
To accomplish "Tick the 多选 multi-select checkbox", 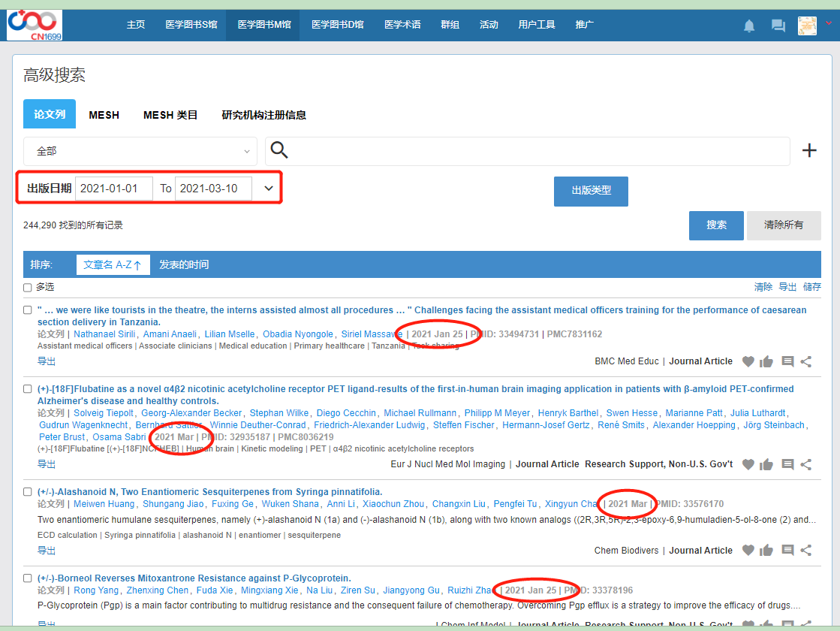I will [28, 288].
